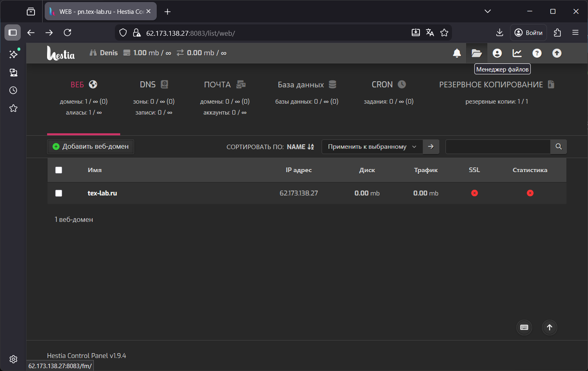Click the domain search input field
Screen dimensions: 588x371
click(x=498, y=147)
